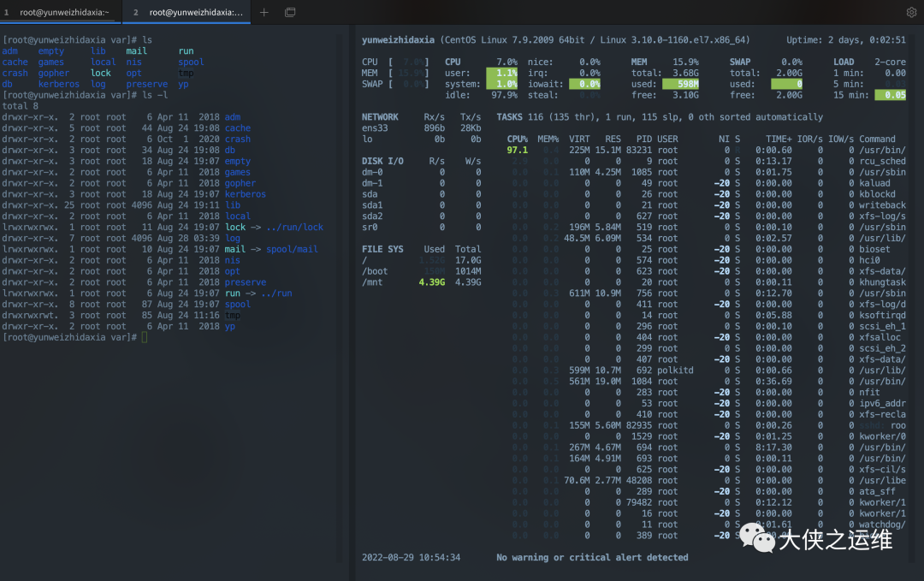
Task: Click the NETWORK section header
Action: coord(380,117)
